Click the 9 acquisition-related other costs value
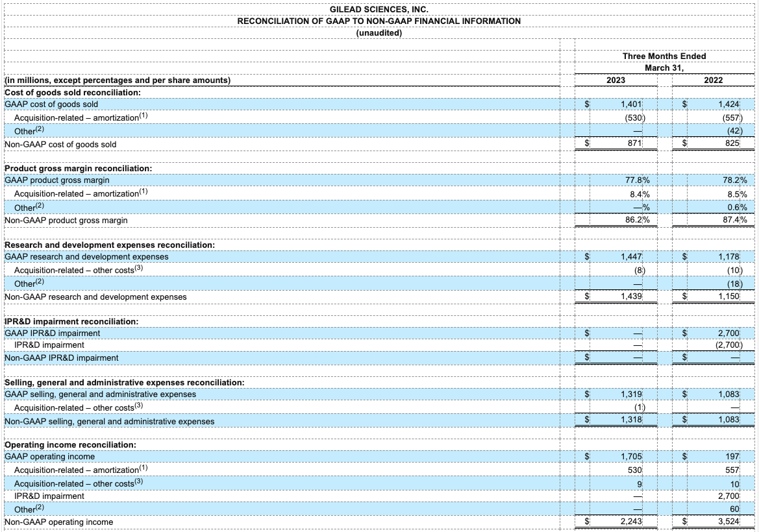This screenshot has height=532, width=759. click(640, 484)
